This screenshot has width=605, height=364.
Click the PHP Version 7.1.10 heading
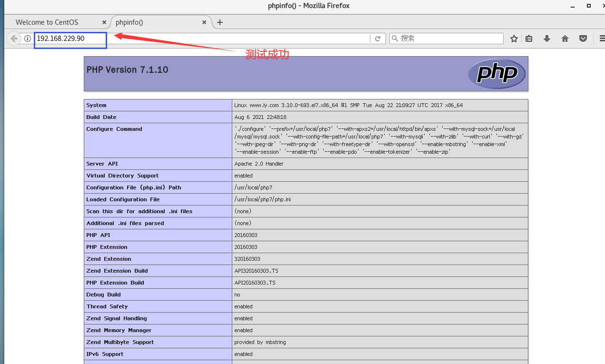point(128,69)
